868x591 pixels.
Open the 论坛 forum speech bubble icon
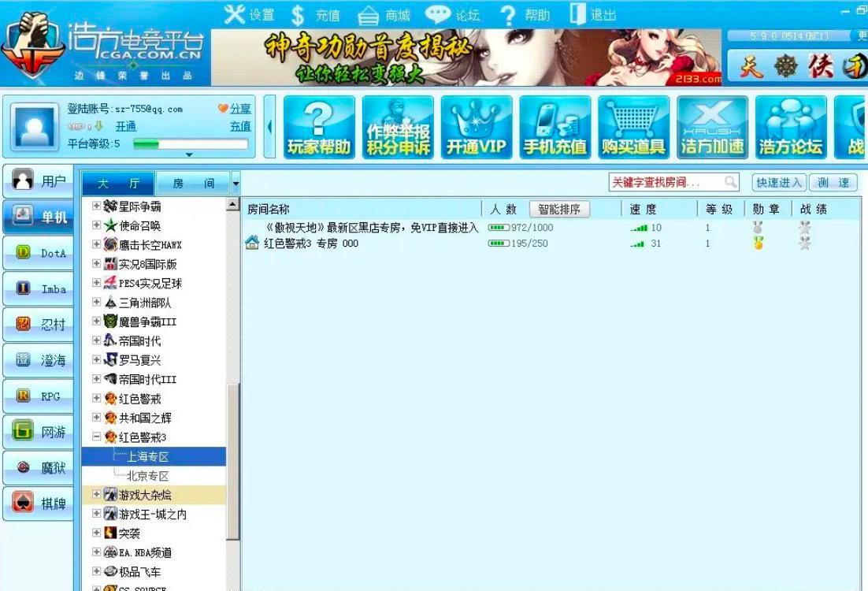(x=438, y=14)
